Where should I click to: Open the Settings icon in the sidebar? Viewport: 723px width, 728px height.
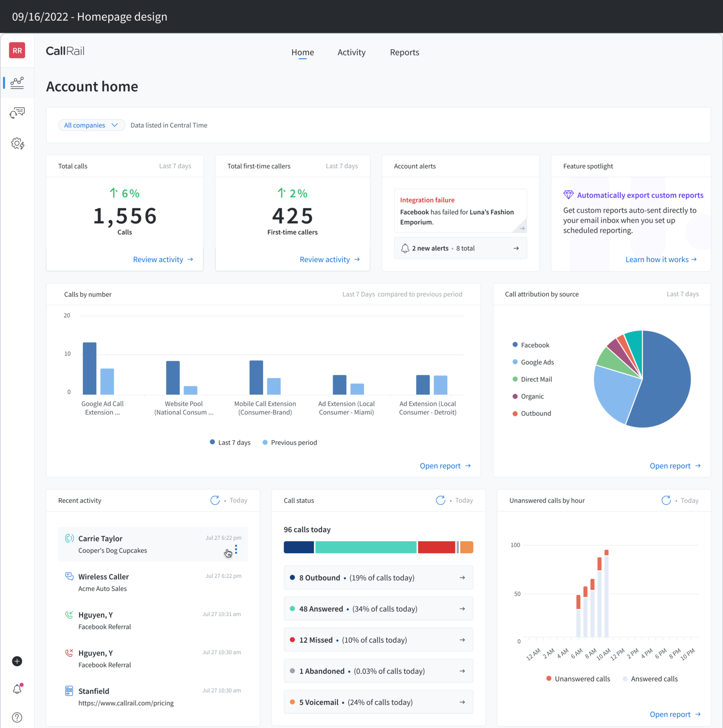[x=17, y=143]
